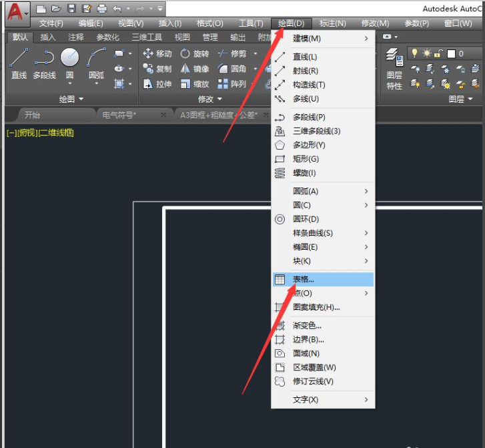485x448 pixels.
Task: Switch to the 电气符号 drawing tab
Action: coord(119,116)
